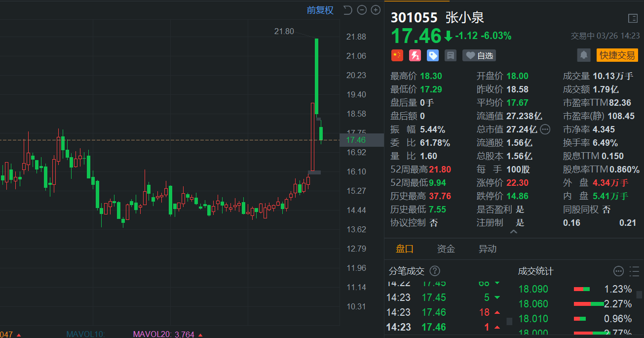Open the panel layout icon beside stock name

pyautogui.click(x=633, y=18)
